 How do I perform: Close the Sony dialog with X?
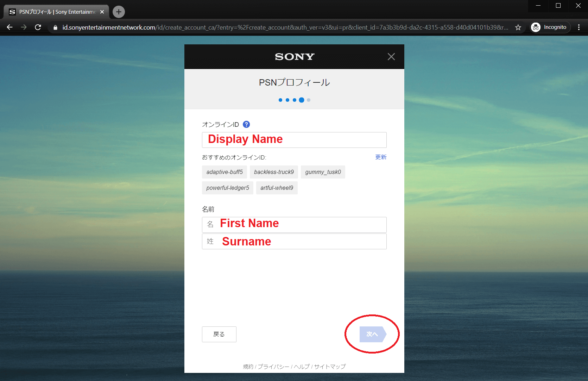click(391, 57)
